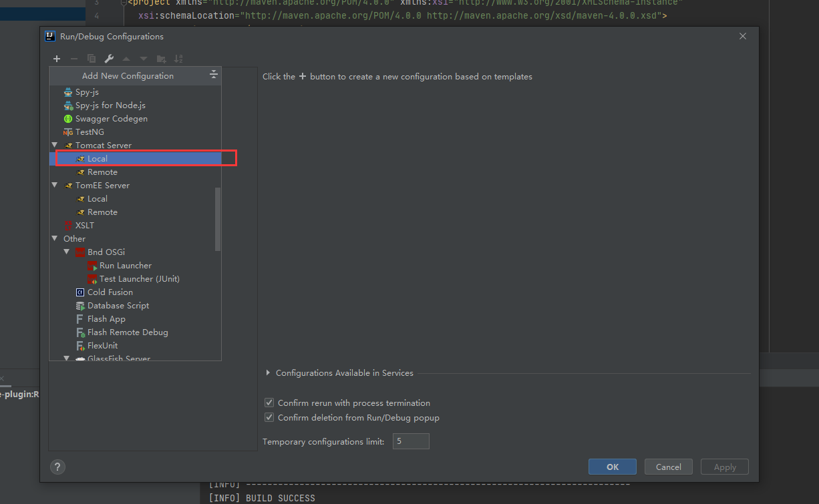The image size is (819, 504).
Task: Click BUILD SUCCESS text in the console
Action: (x=280, y=498)
